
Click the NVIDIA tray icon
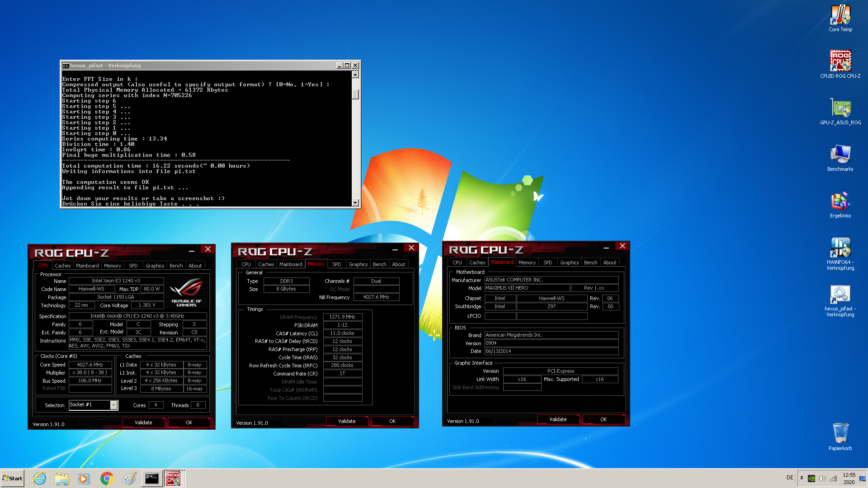click(x=811, y=479)
